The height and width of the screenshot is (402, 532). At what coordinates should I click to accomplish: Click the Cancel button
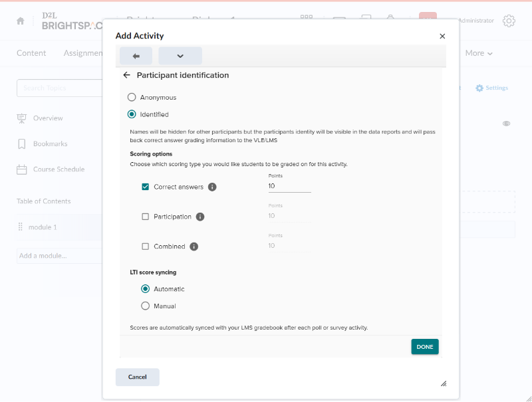click(138, 377)
